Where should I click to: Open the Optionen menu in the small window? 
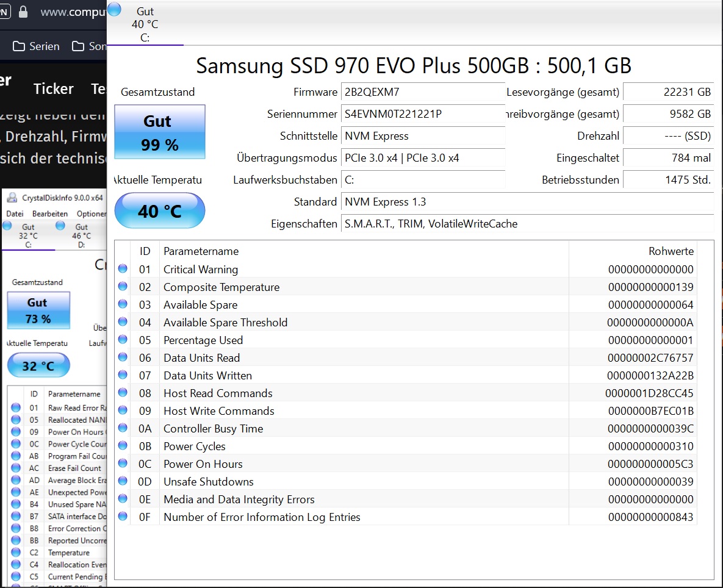click(92, 214)
